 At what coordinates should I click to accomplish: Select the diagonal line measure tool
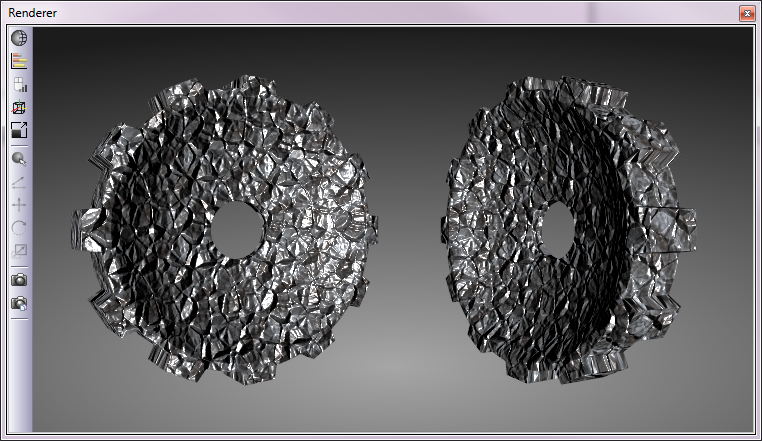[x=19, y=182]
